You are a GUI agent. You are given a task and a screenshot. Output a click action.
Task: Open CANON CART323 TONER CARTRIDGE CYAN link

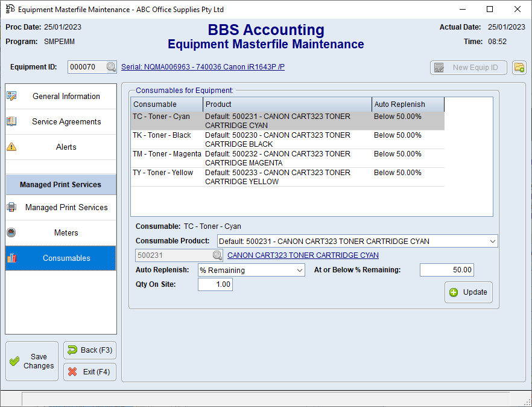303,255
